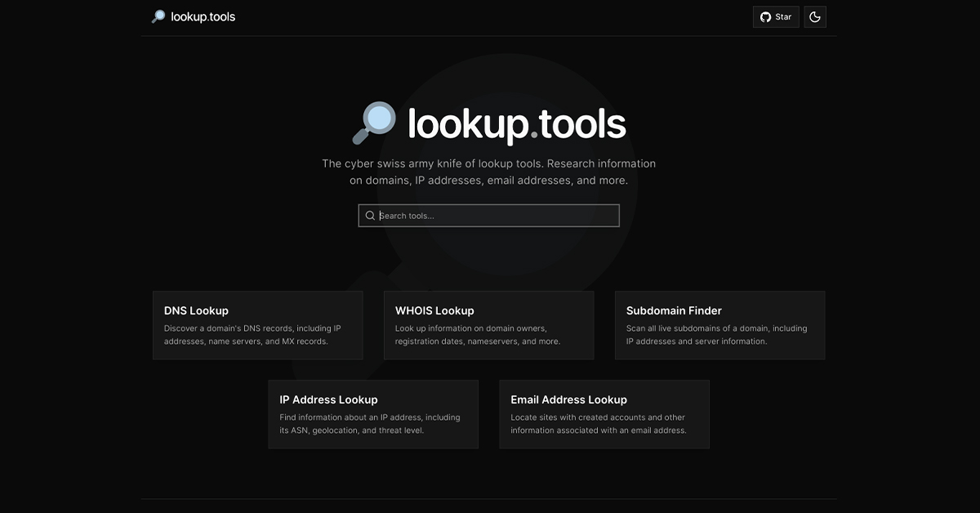
Task: Select the WHOIS Lookup card title
Action: [434, 310]
